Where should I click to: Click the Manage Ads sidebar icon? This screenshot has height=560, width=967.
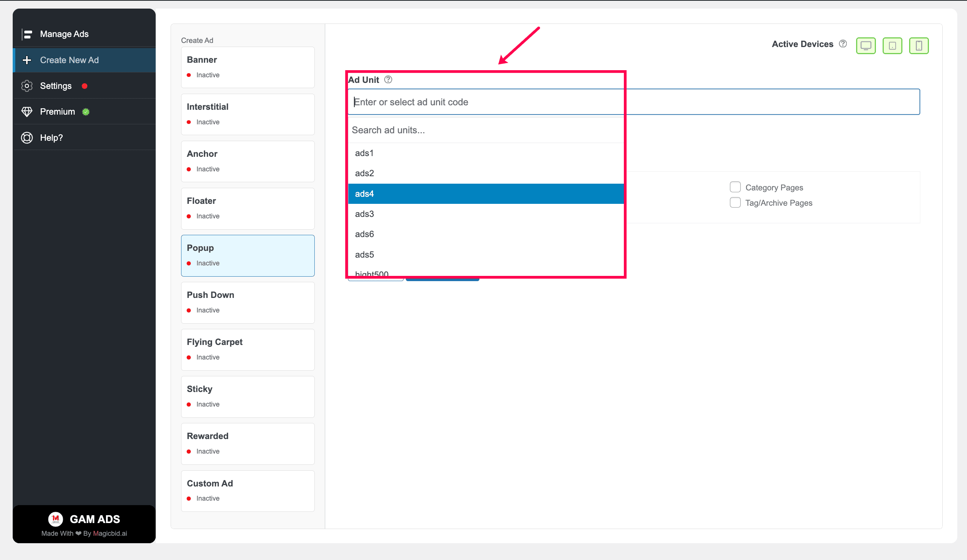[27, 34]
